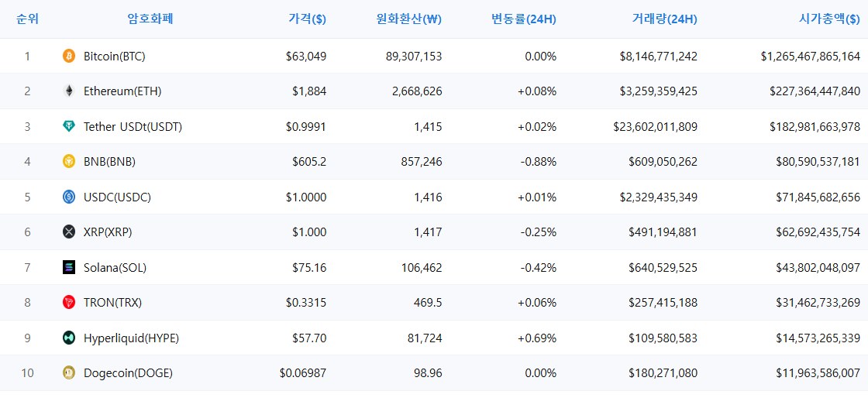868x398 pixels.
Task: Select Ethereum change +0.08%
Action: pos(537,92)
